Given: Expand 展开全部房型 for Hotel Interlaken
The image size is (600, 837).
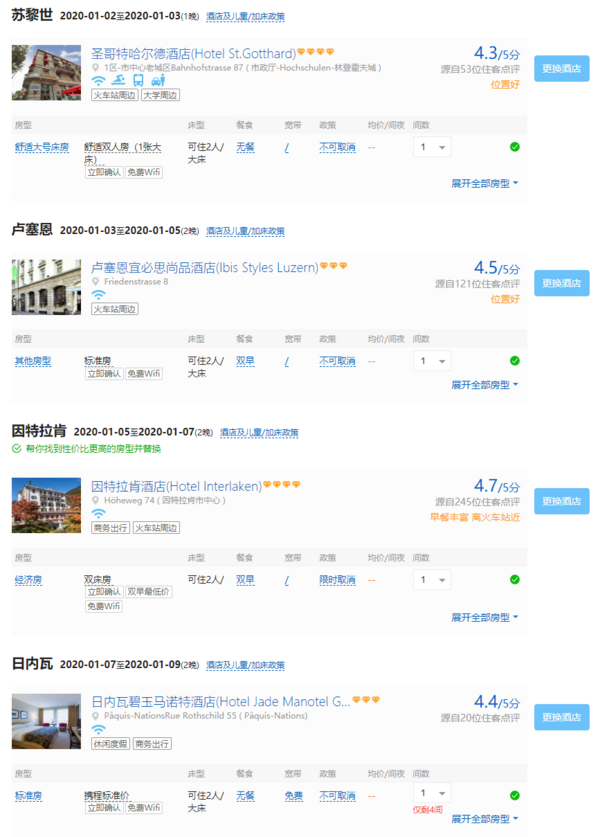Looking at the screenshot, I should (x=485, y=618).
